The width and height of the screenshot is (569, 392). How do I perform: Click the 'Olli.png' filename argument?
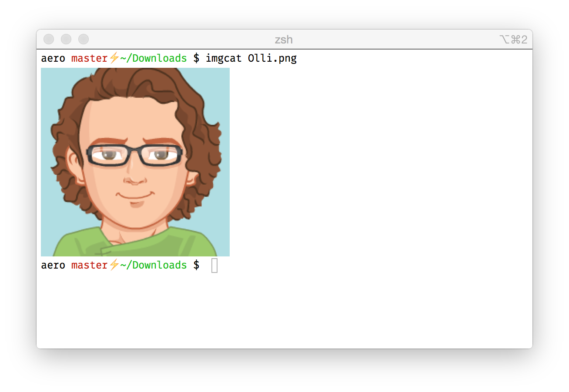[x=272, y=58]
